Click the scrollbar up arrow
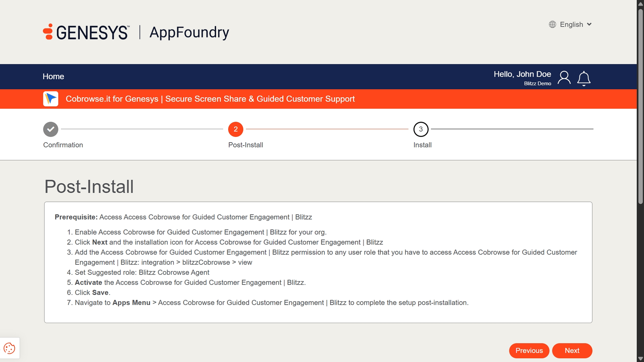644x362 pixels. click(640, 4)
